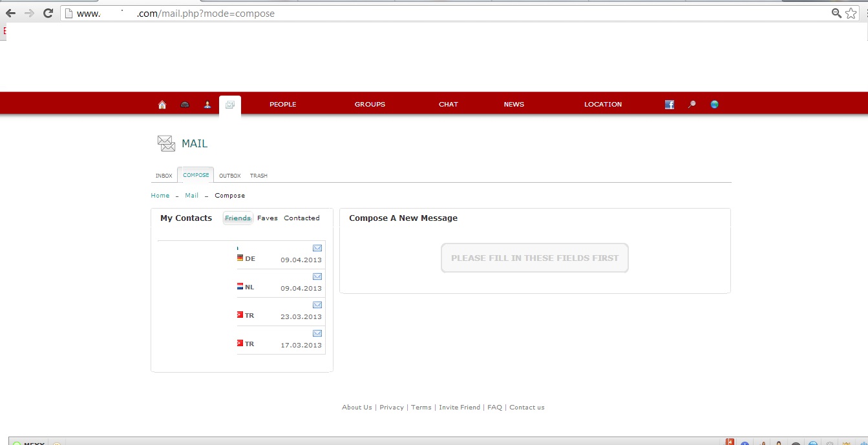The width and height of the screenshot is (868, 445).
Task: Show the Faves contacts list
Action: (268, 218)
